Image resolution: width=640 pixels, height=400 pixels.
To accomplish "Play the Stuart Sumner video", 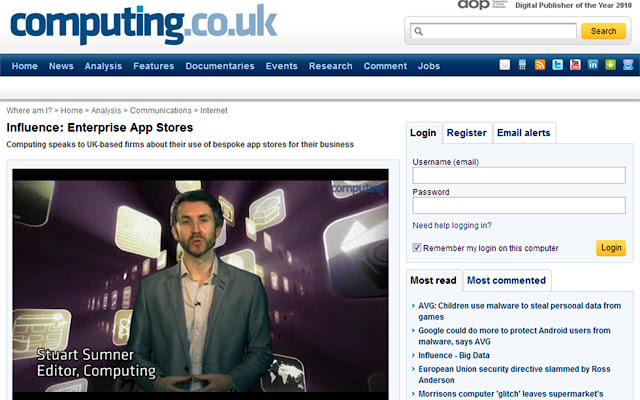I will click(x=200, y=285).
